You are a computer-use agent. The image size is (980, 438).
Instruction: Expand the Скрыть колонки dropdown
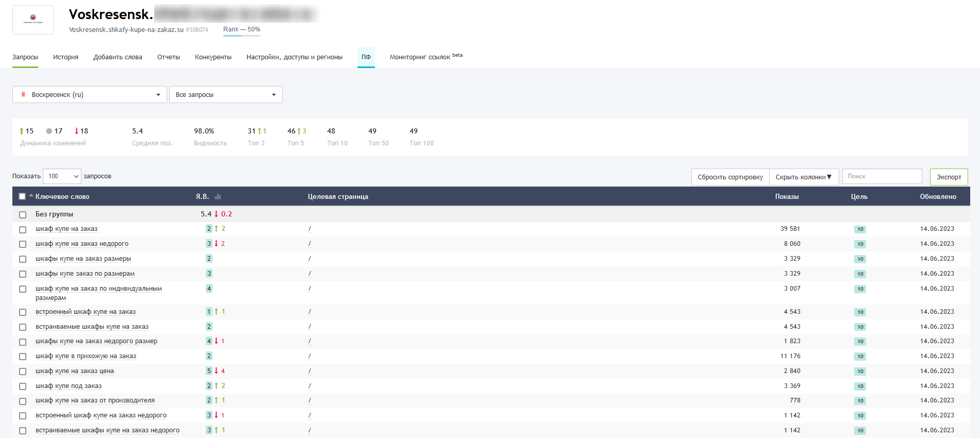click(804, 177)
